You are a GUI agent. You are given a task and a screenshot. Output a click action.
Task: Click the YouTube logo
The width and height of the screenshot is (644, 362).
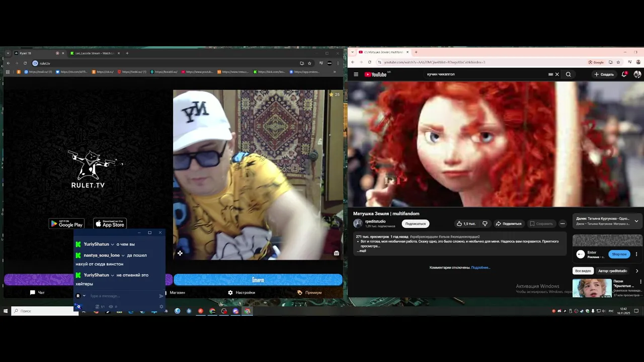375,74
